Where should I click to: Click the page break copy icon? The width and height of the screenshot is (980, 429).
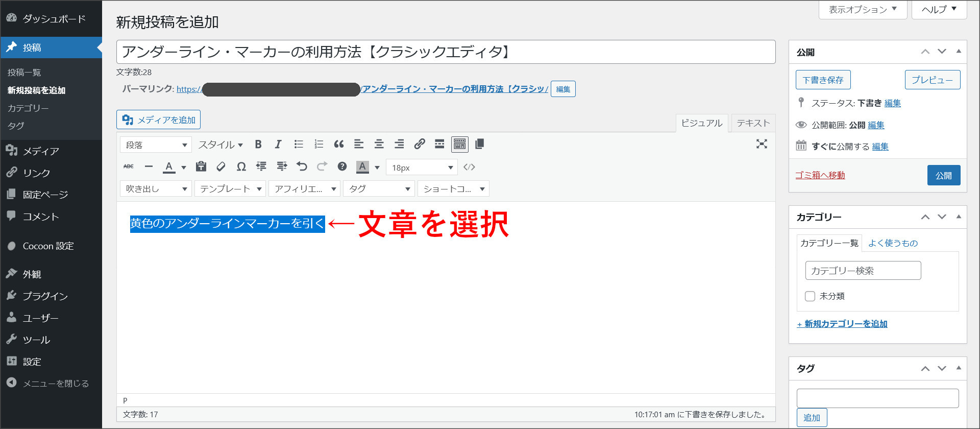(x=479, y=145)
